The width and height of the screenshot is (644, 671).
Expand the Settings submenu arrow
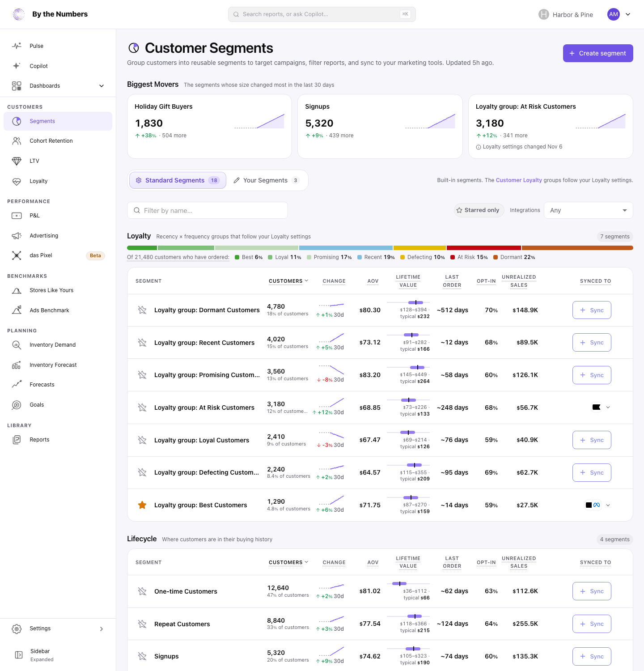coord(102,629)
